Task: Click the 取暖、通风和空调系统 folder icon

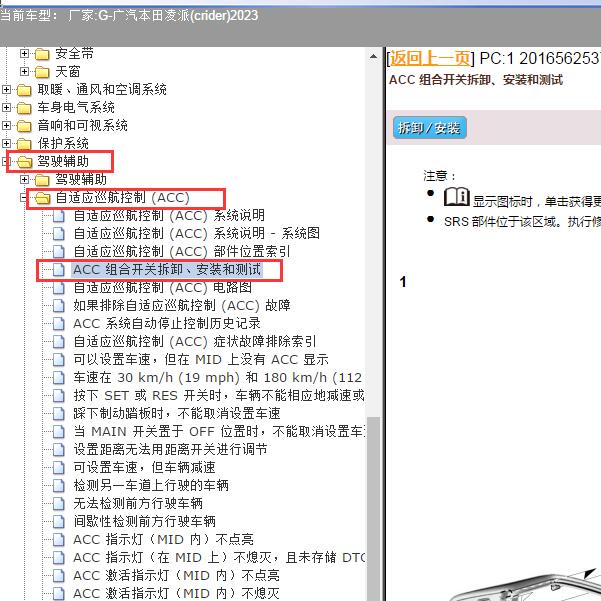Action: (x=24, y=90)
